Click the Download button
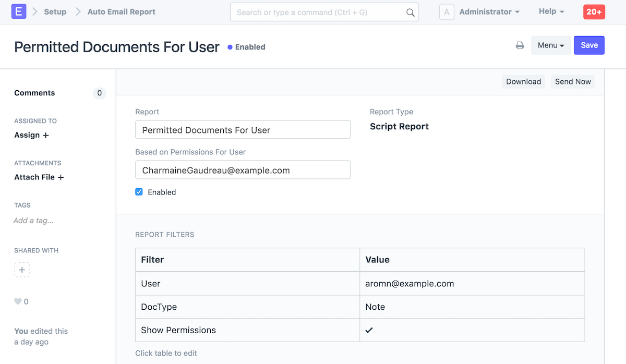626x364 pixels. [523, 81]
